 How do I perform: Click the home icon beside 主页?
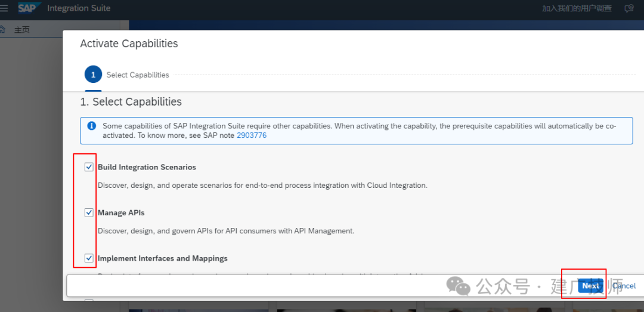coord(2,30)
